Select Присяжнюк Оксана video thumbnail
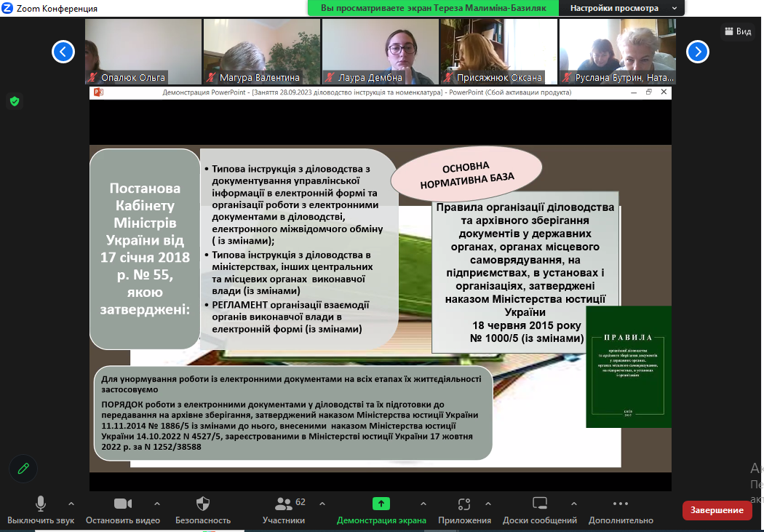The image size is (764, 532). click(499, 52)
